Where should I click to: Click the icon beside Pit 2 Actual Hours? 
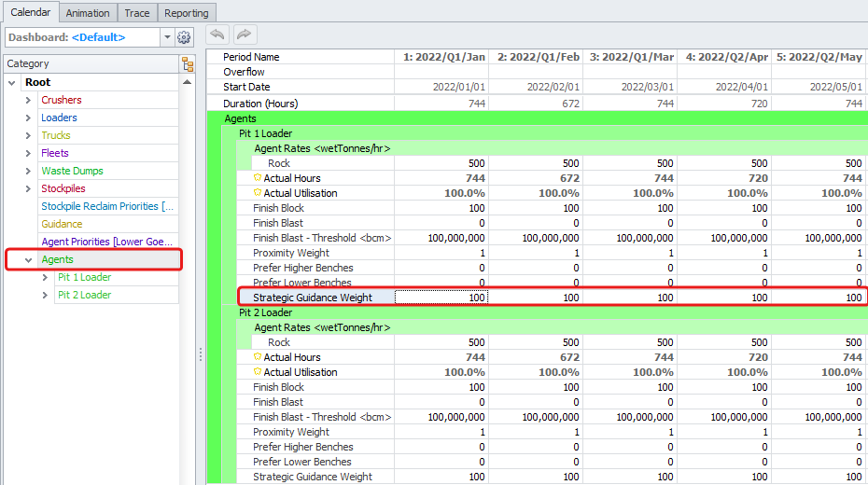pyautogui.click(x=258, y=357)
